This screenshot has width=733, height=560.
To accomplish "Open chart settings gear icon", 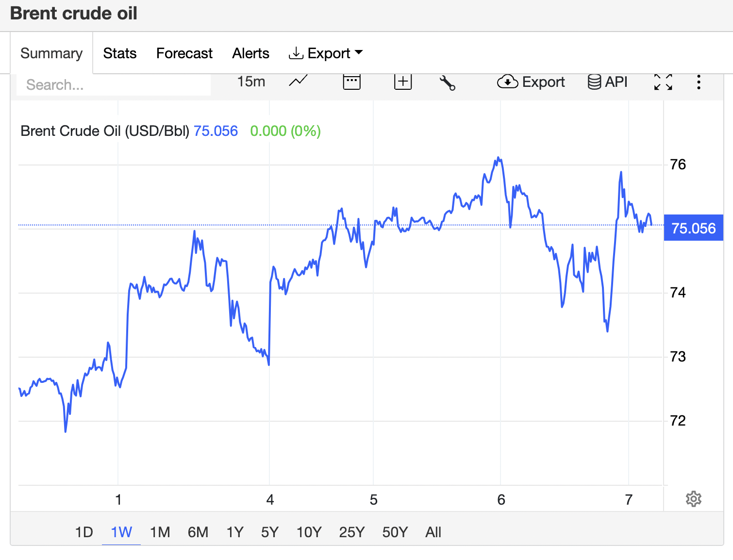I will 694,499.
